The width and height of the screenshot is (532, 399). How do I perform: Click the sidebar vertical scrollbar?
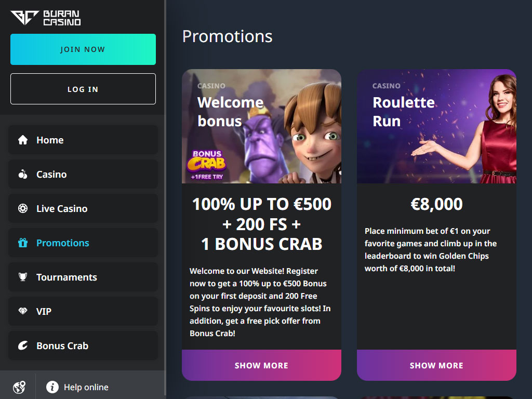pos(165,199)
